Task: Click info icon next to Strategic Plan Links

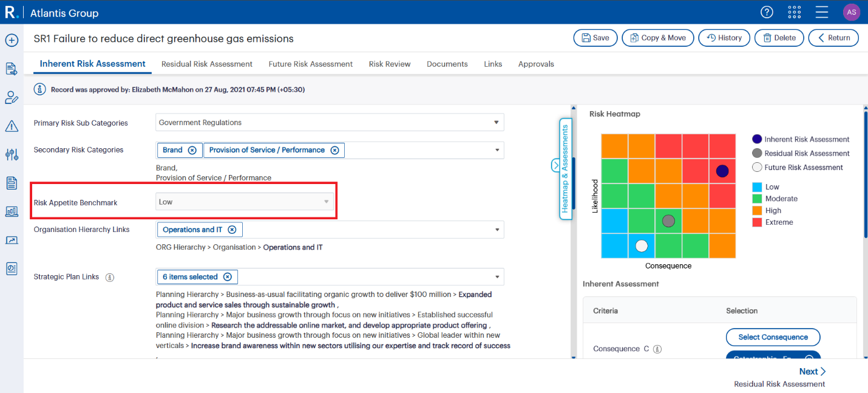Action: click(x=110, y=277)
